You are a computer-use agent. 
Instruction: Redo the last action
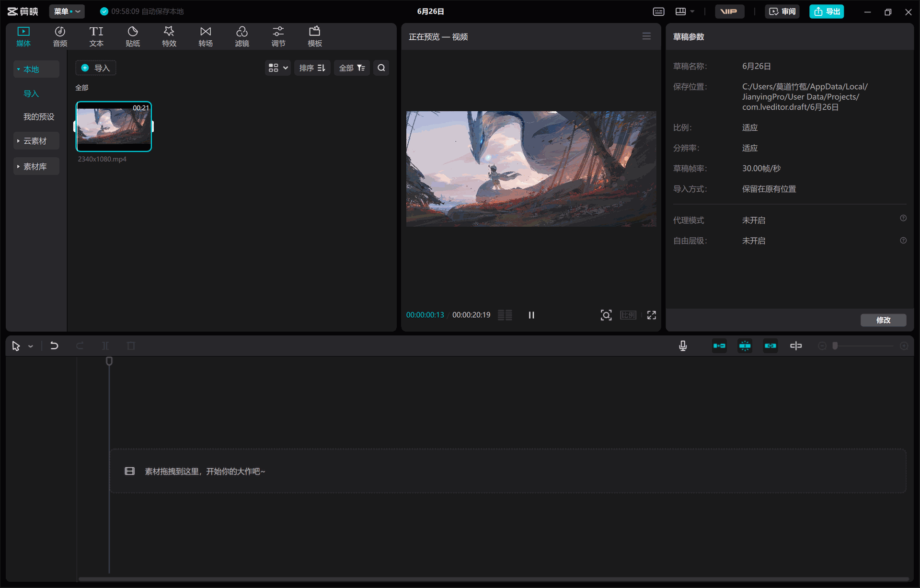[80, 346]
